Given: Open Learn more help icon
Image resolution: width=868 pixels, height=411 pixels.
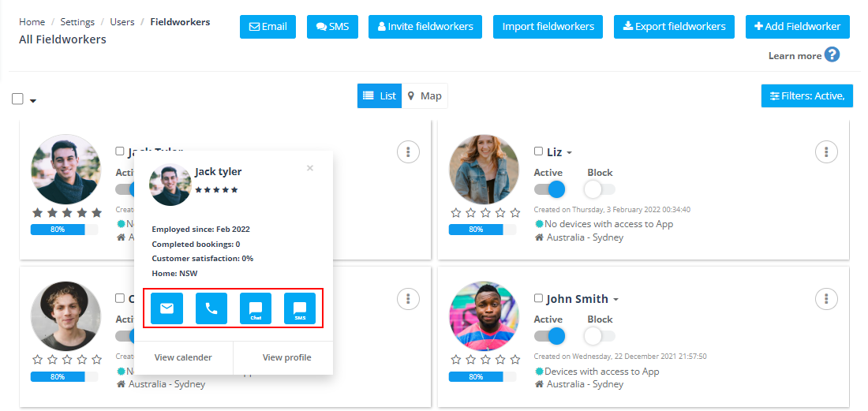Looking at the screenshot, I should click(x=832, y=54).
